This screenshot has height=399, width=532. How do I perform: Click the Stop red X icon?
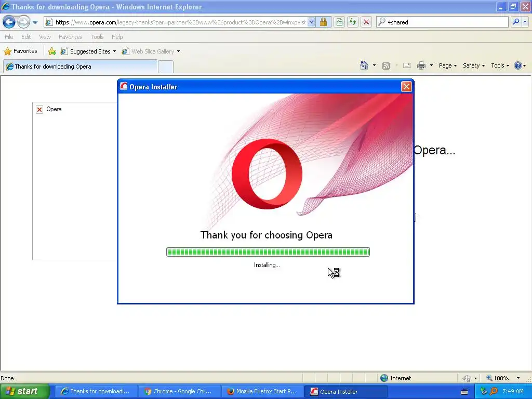click(x=366, y=22)
